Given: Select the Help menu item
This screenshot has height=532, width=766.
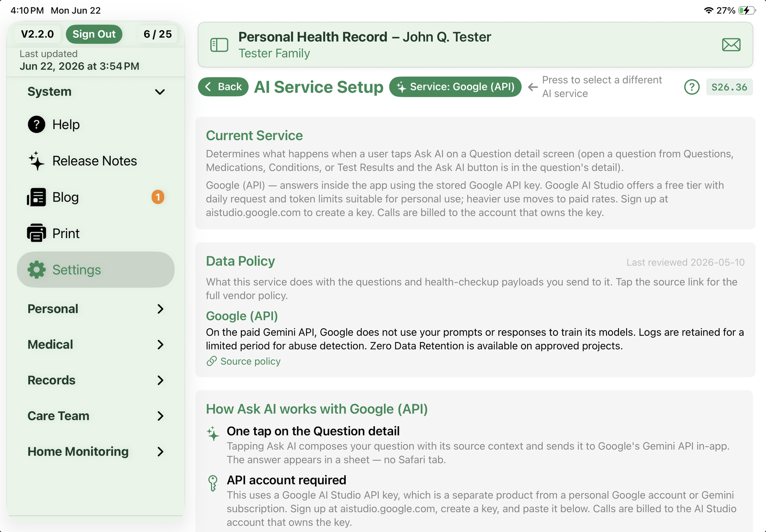Looking at the screenshot, I should coord(96,124).
